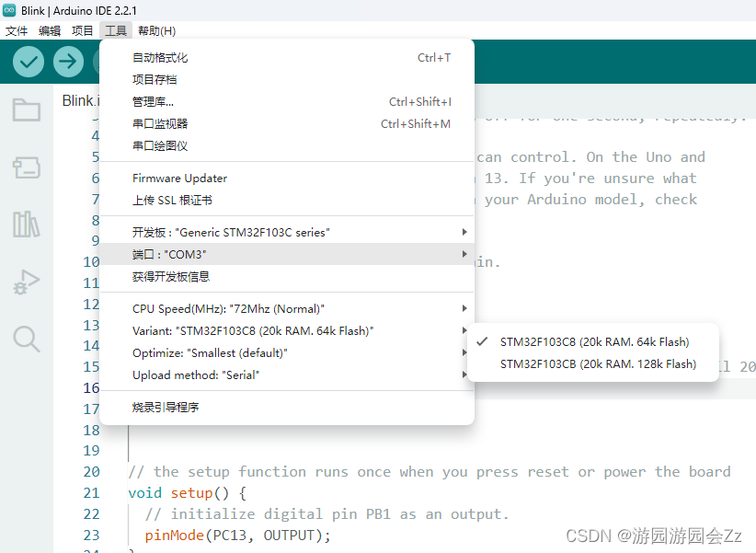Open the Debug sidebar icon
Image resolution: width=756 pixels, height=553 pixels.
(27, 282)
